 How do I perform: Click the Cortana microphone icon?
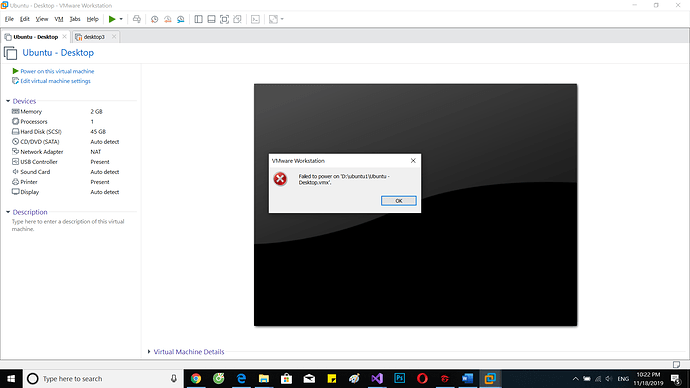coord(174,378)
